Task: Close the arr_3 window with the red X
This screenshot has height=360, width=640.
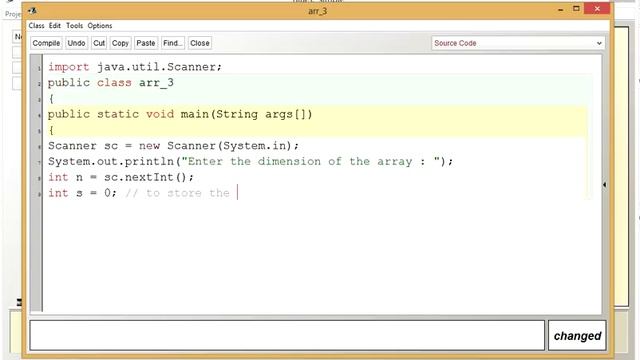Action: [x=597, y=9]
